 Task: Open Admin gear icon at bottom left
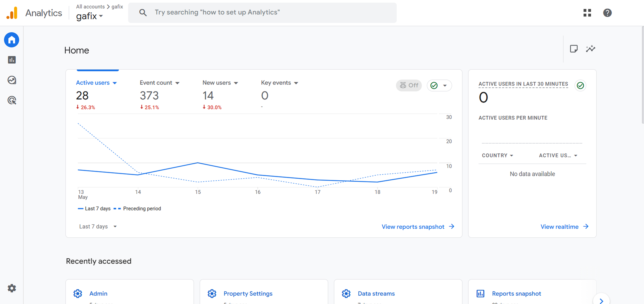[12, 288]
